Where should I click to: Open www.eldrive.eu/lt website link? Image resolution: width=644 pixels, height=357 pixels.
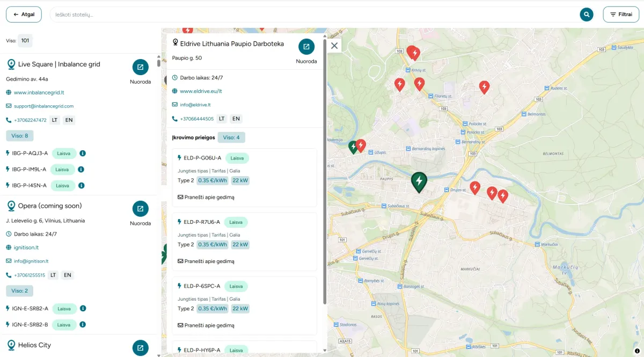tap(201, 91)
